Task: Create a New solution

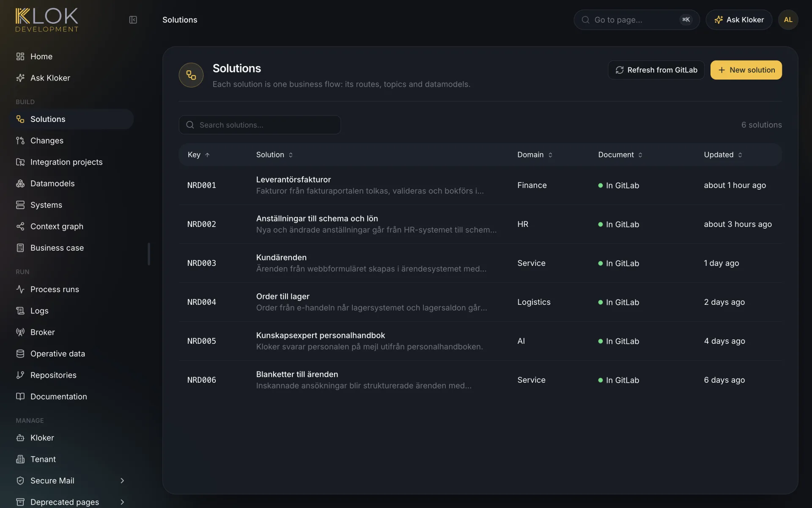Action: pyautogui.click(x=746, y=70)
